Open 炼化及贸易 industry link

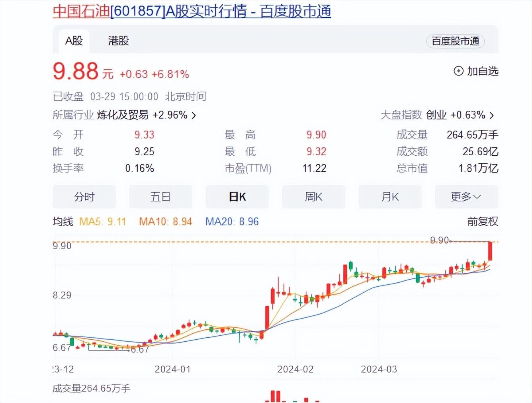coord(123,115)
